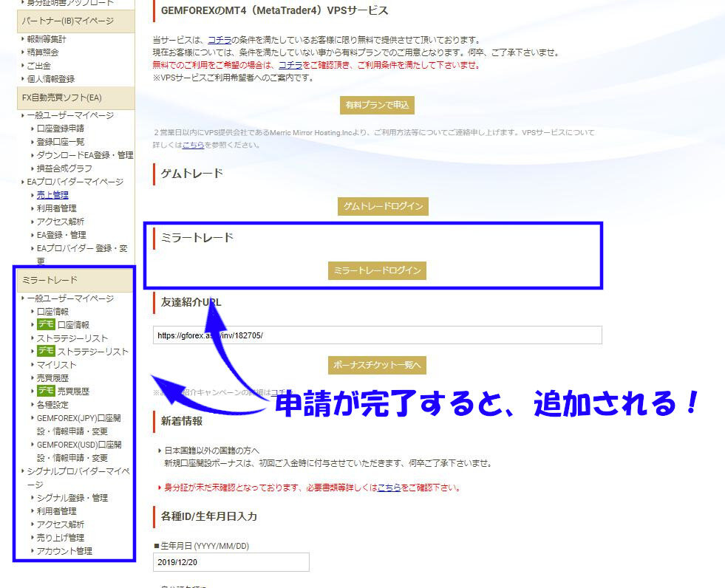Open EAプロバイダー登録・変更 item

(82, 255)
